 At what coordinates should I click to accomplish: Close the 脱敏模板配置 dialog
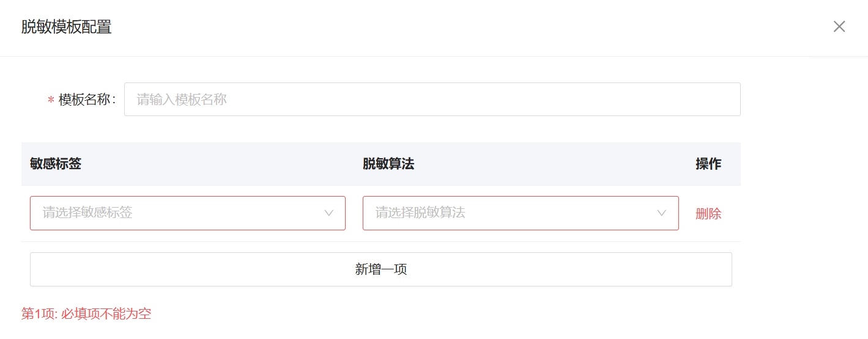[x=839, y=26]
